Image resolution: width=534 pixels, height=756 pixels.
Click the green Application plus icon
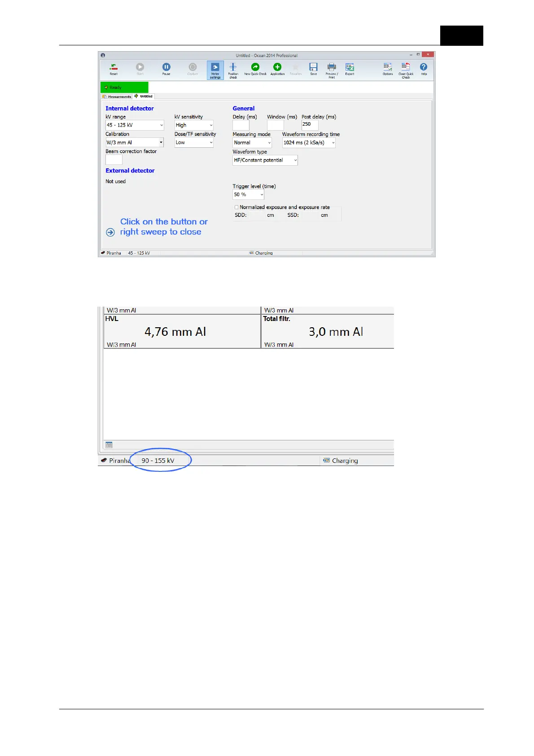coord(277,67)
